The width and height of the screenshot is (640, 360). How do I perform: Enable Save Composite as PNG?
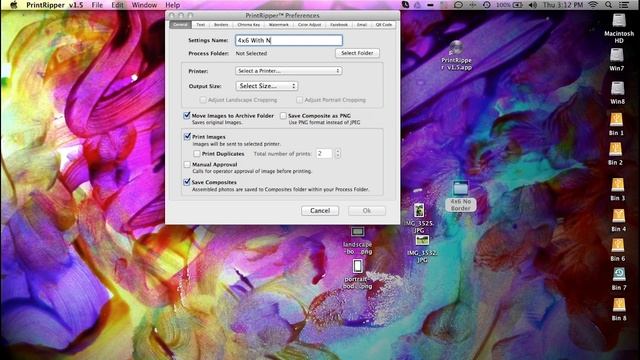coord(283,116)
